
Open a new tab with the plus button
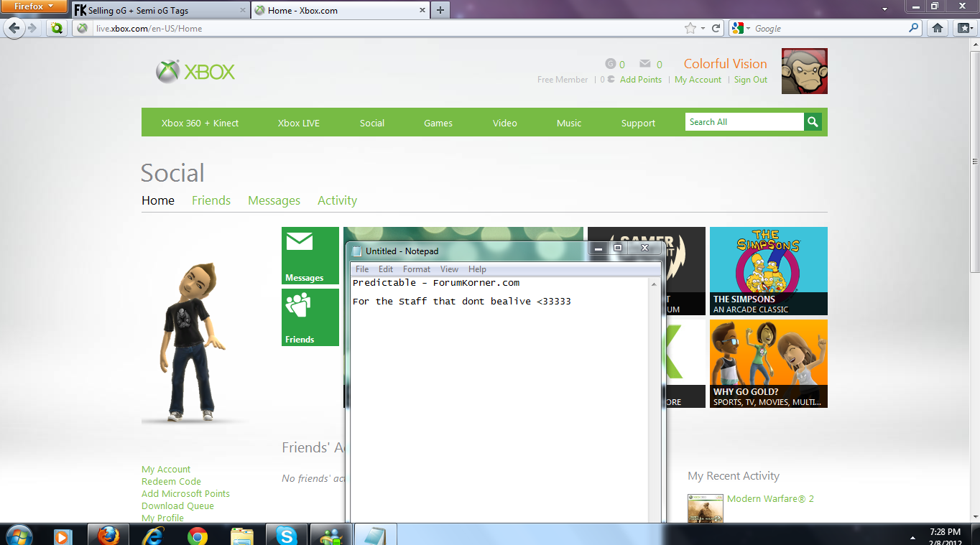tap(440, 10)
